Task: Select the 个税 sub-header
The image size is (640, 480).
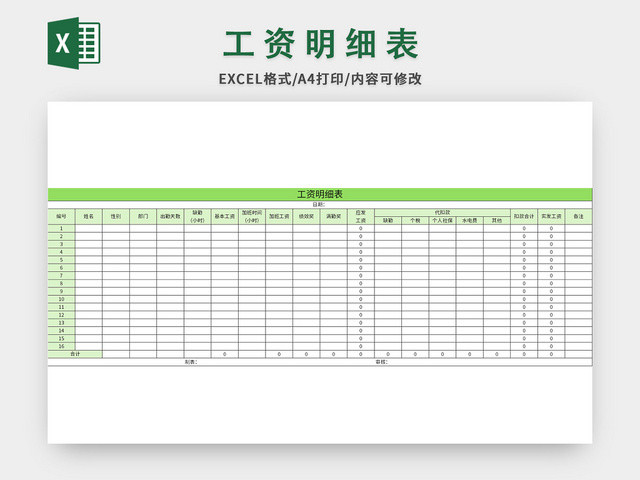Action: [x=415, y=220]
